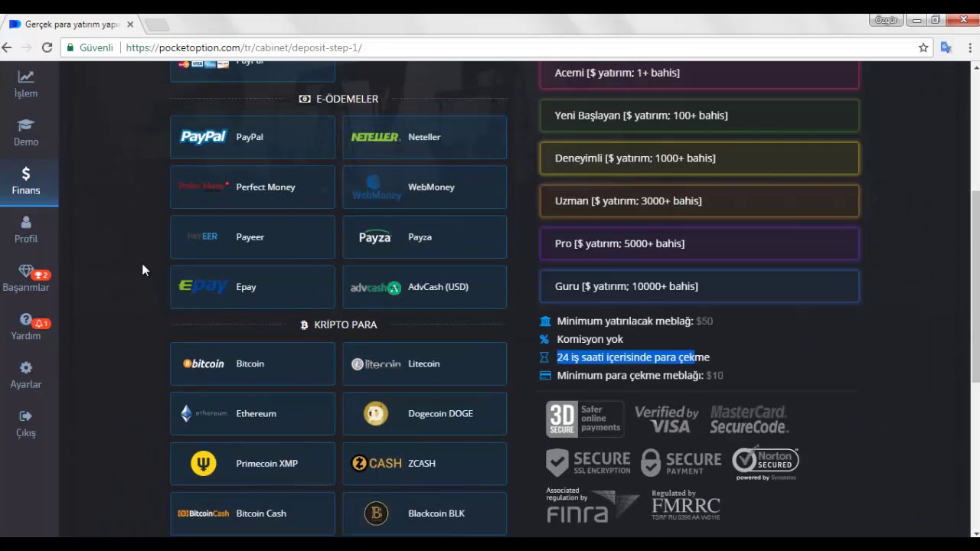Click the AdvCash logo
The width and height of the screenshot is (980, 551).
tap(375, 288)
